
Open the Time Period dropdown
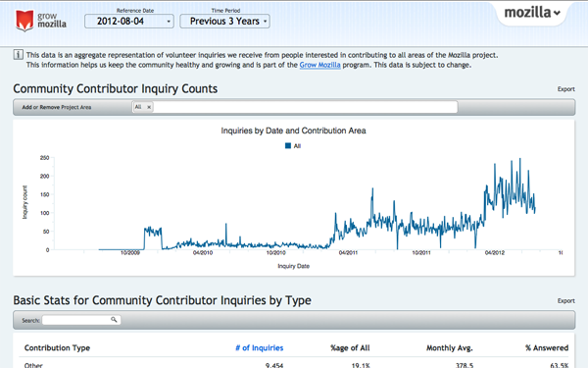point(224,22)
